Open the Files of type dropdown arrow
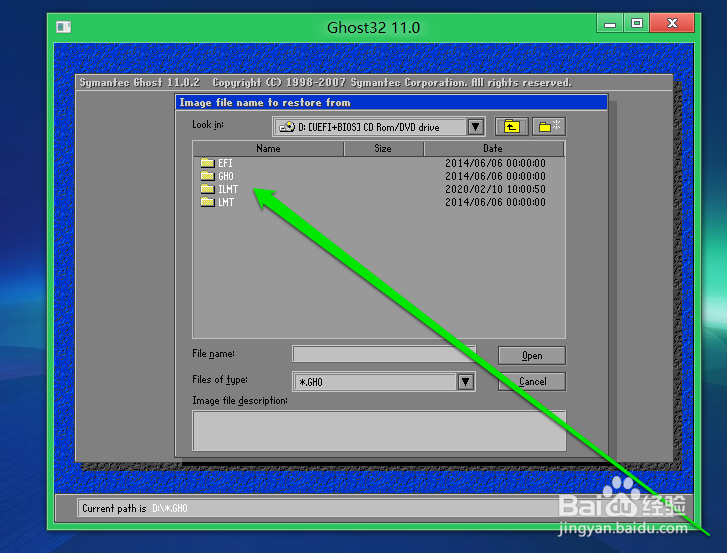Viewport: 727px width, 553px height. 466,382
